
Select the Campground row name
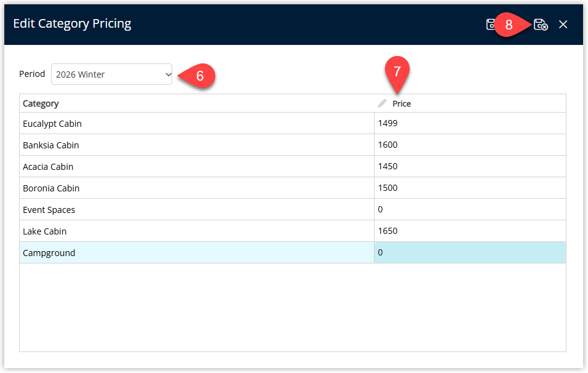pyautogui.click(x=49, y=253)
